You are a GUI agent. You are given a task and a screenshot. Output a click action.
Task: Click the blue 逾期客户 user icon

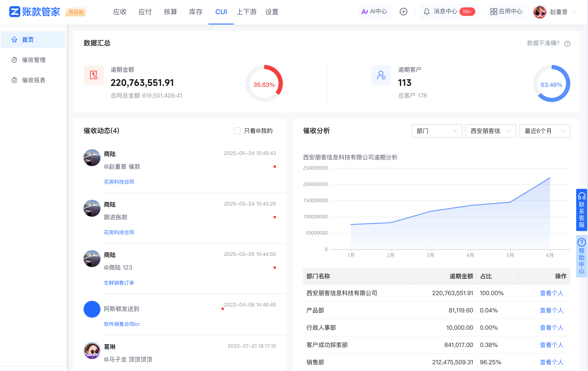[x=381, y=75]
